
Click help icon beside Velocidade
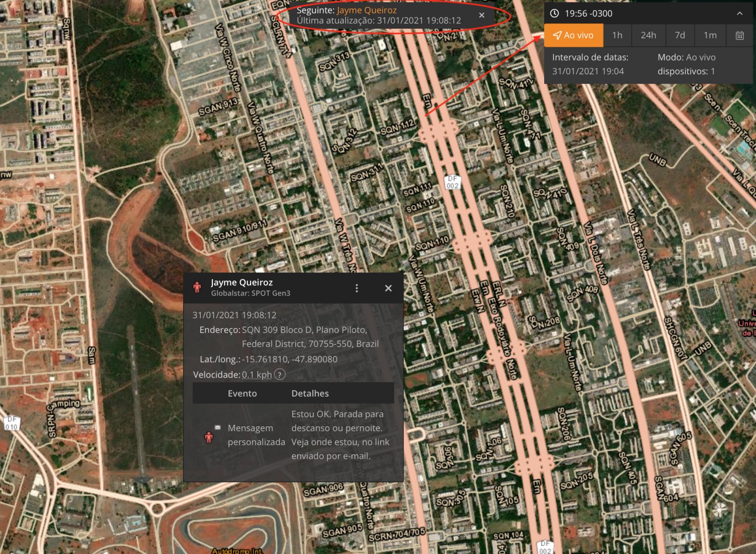280,374
